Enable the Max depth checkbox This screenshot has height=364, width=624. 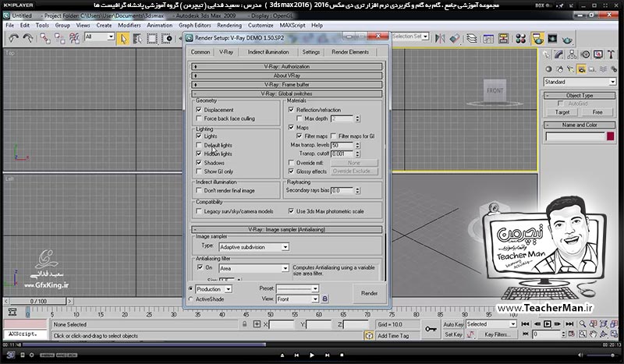[x=300, y=118]
